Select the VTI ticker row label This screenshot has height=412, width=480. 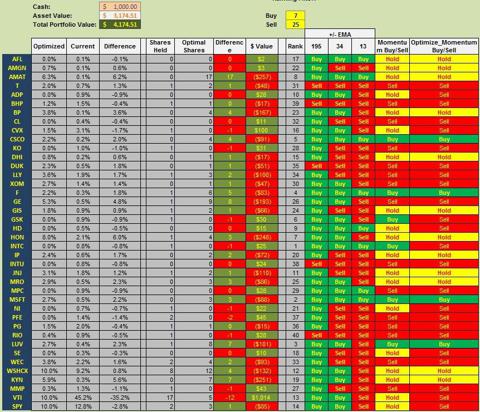pyautogui.click(x=17, y=398)
